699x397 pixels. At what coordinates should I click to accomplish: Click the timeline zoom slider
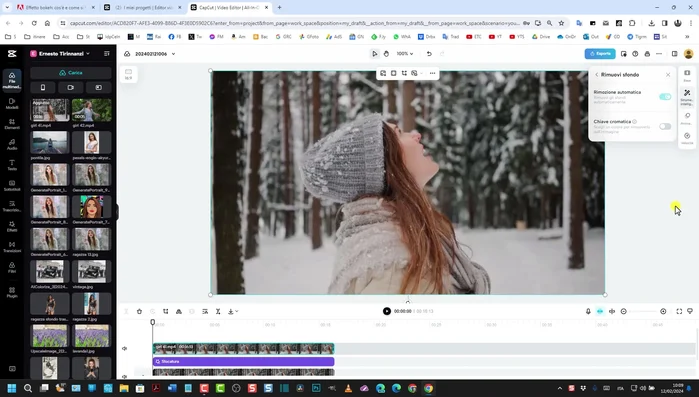click(x=643, y=311)
